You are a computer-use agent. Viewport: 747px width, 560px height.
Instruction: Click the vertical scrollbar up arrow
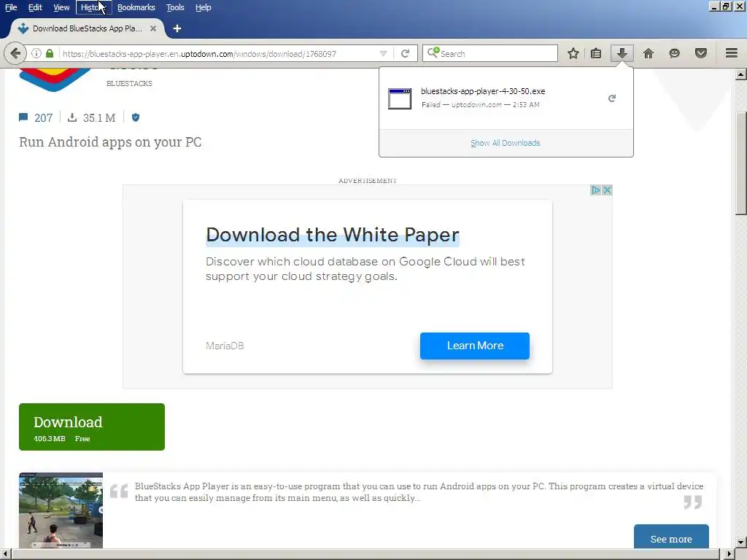point(741,74)
